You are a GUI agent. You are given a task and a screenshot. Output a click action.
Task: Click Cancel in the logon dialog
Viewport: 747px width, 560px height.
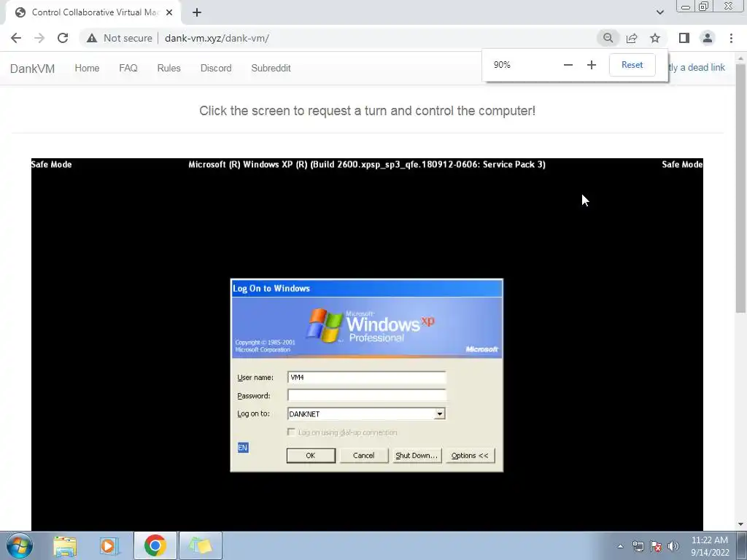click(363, 455)
